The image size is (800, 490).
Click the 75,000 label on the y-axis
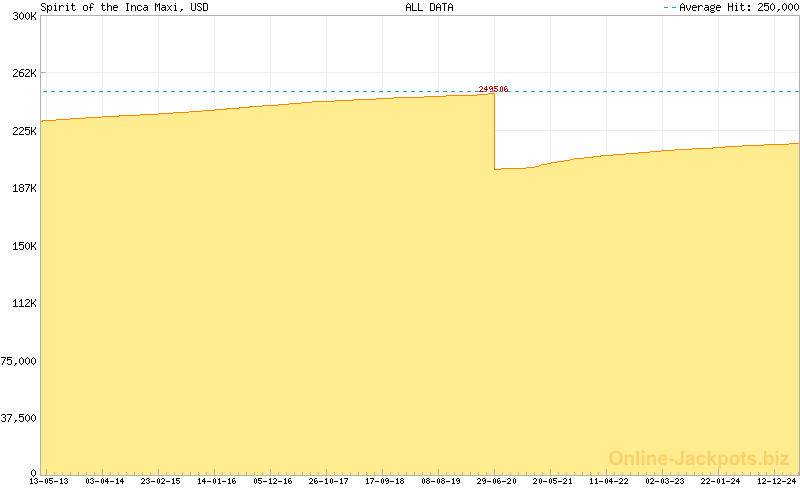coord(20,361)
